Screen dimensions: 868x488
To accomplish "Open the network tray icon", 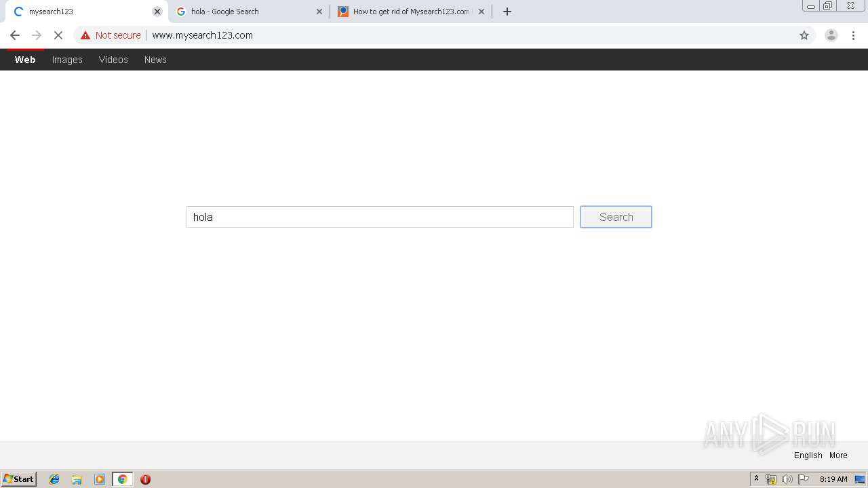I will (x=771, y=479).
